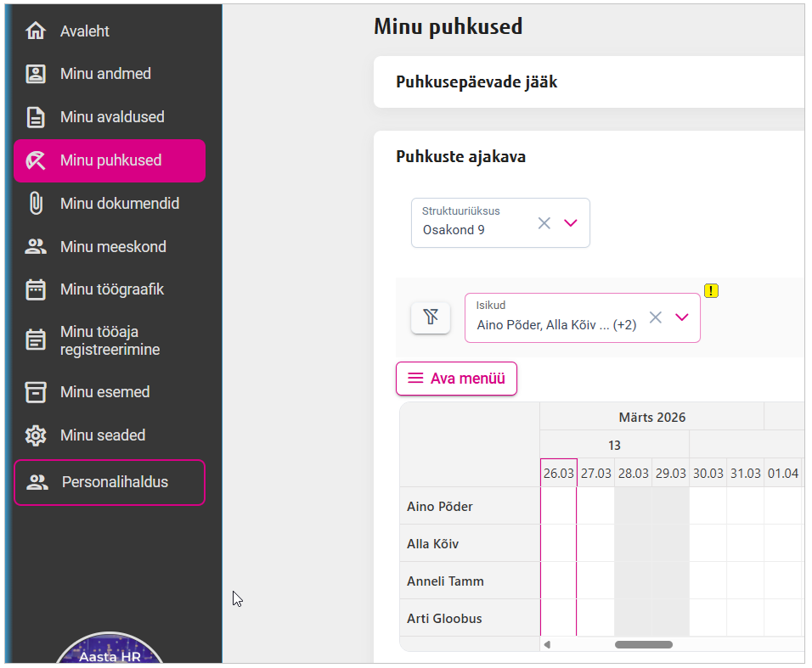Click the clear filters funnel icon

431,317
